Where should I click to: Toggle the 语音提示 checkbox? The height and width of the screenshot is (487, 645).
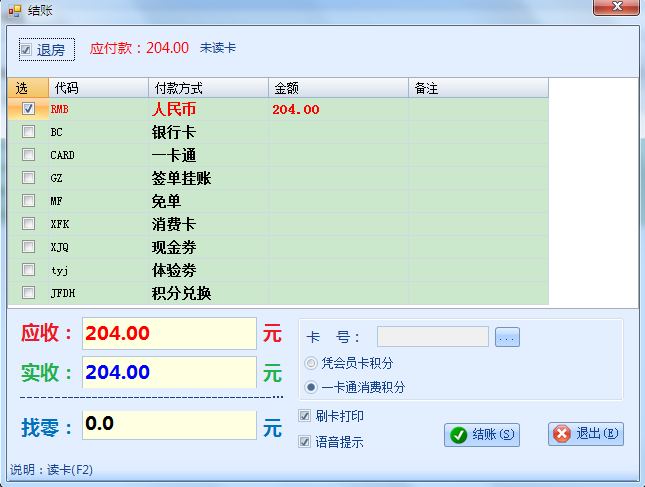[x=304, y=442]
